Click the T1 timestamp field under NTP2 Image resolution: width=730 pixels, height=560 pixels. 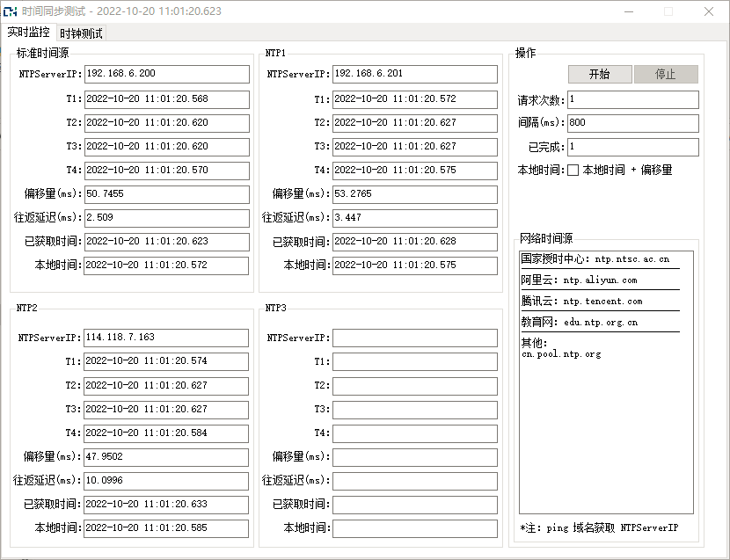click(166, 361)
